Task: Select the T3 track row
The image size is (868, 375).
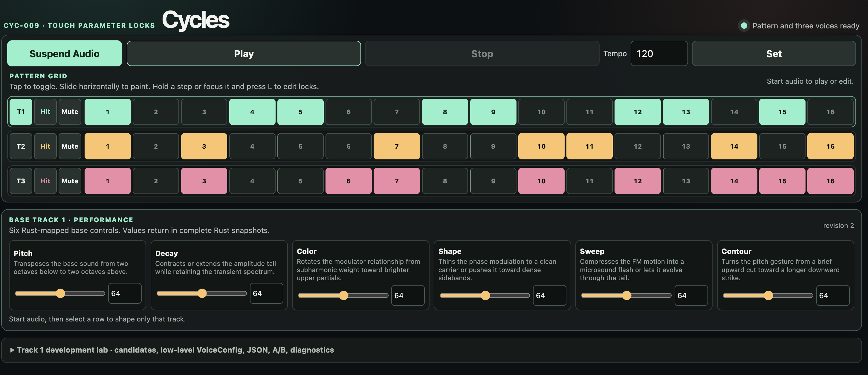Action: click(21, 181)
